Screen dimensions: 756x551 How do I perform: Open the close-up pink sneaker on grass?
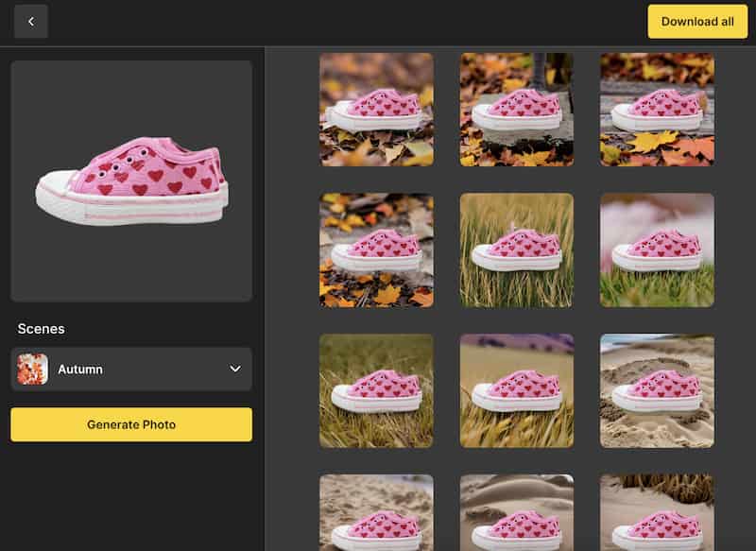click(657, 250)
